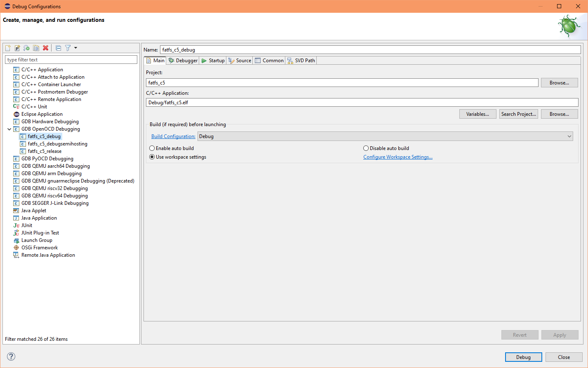Open the Build Configuration dropdown
Screen dimensions: 588x368
[570, 136]
